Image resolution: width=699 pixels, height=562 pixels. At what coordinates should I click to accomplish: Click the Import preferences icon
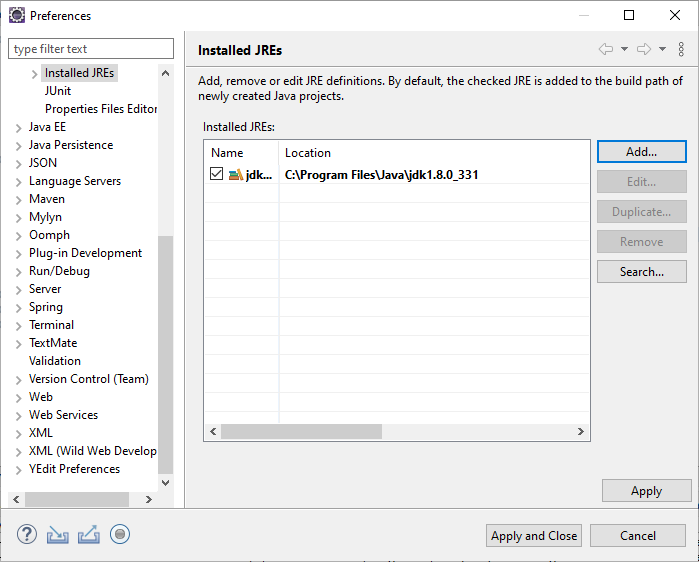58,535
